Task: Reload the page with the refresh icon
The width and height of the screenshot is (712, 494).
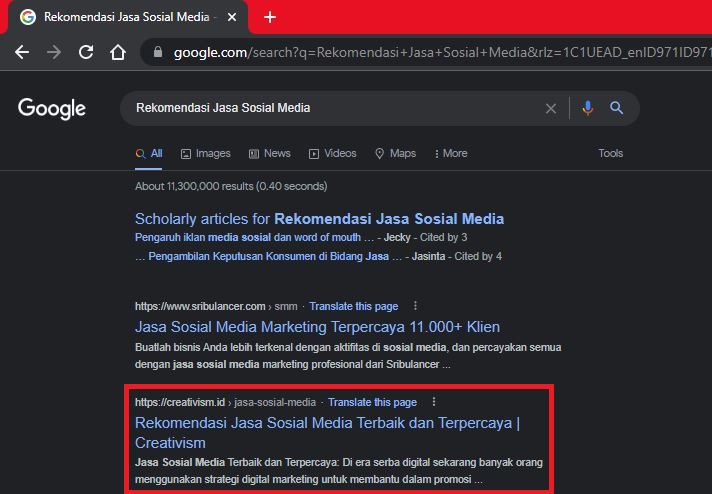Action: [x=86, y=52]
